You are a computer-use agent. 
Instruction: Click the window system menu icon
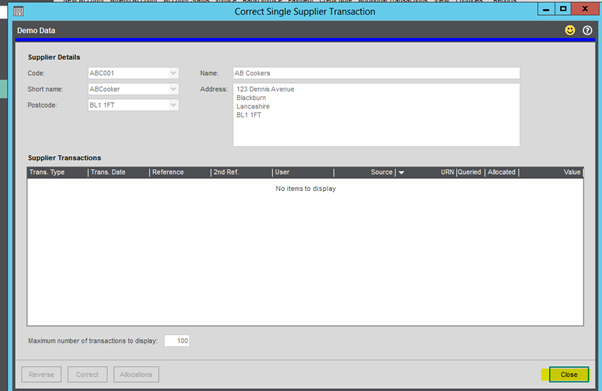click(18, 11)
